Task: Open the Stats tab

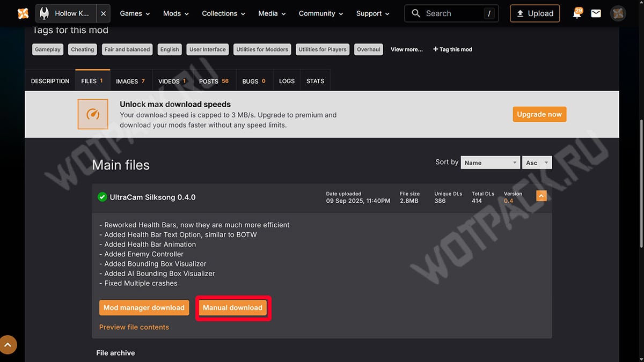Action: (x=316, y=81)
